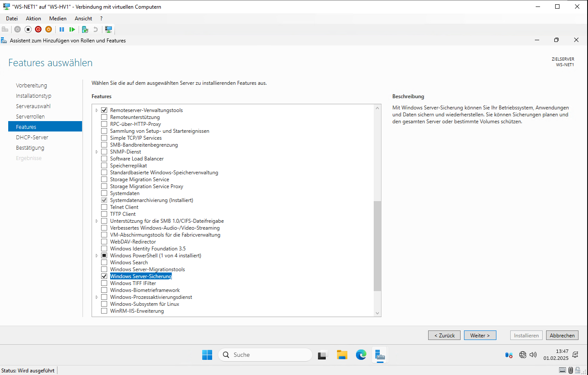588x375 pixels.
Task: Enable RPC-über-HTTP-Proxy feature
Action: coord(104,124)
